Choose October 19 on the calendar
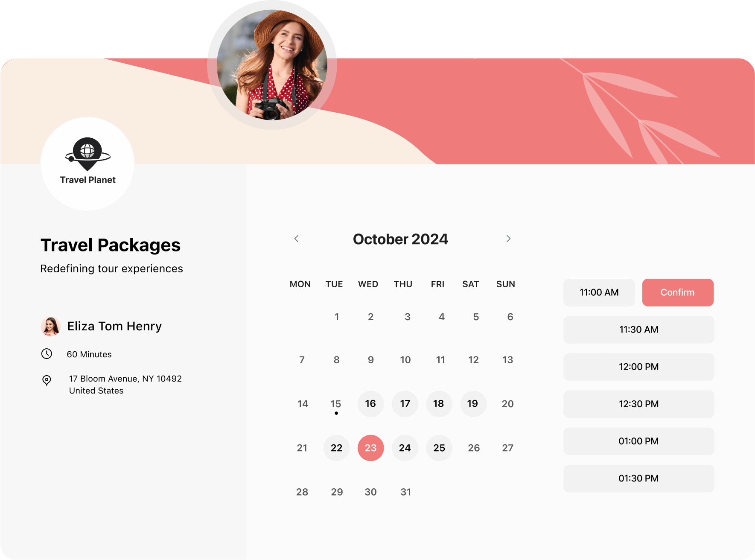 [473, 404]
